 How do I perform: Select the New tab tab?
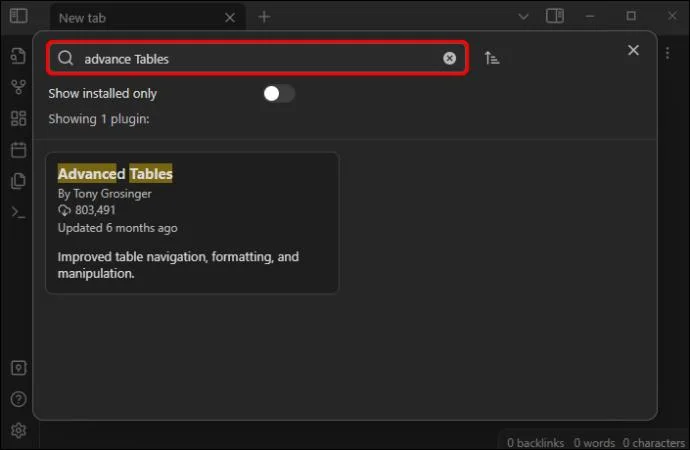(148, 18)
